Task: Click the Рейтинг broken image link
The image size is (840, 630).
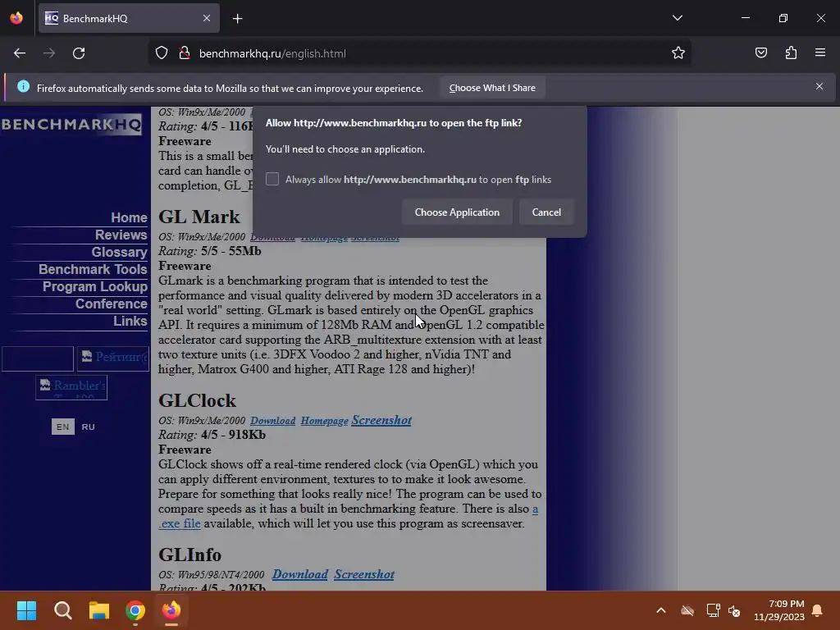Action: tap(113, 358)
